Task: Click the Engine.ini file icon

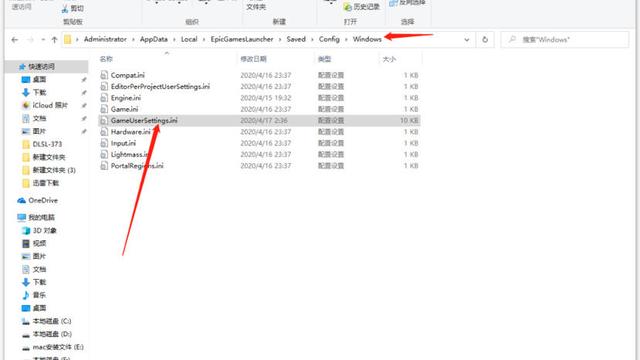Action: click(x=104, y=98)
